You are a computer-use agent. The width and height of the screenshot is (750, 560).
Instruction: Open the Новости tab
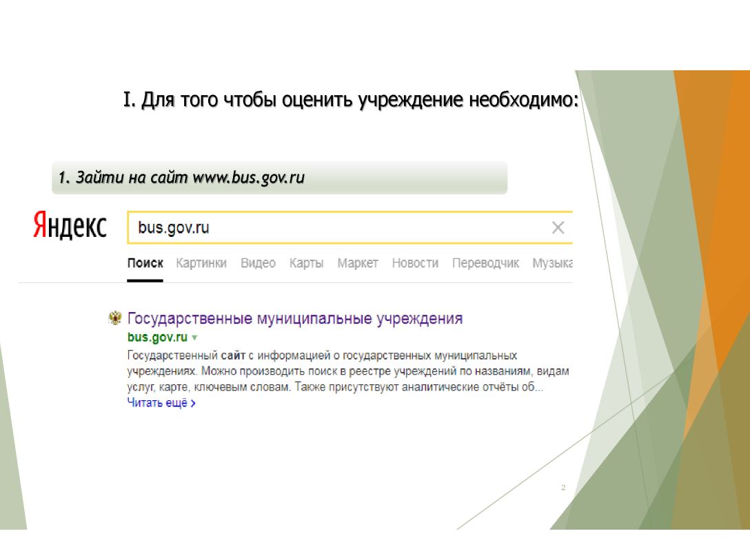(x=415, y=263)
